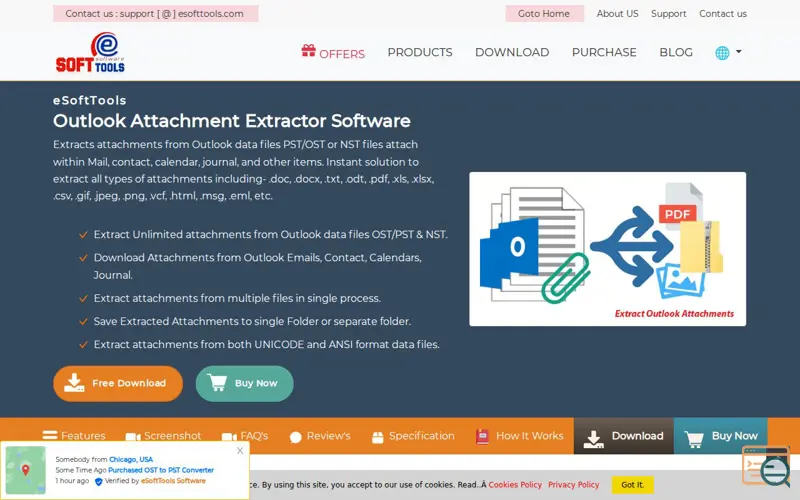Image resolution: width=800 pixels, height=500 pixels.
Task: Go to the BLOG page
Action: (x=676, y=53)
